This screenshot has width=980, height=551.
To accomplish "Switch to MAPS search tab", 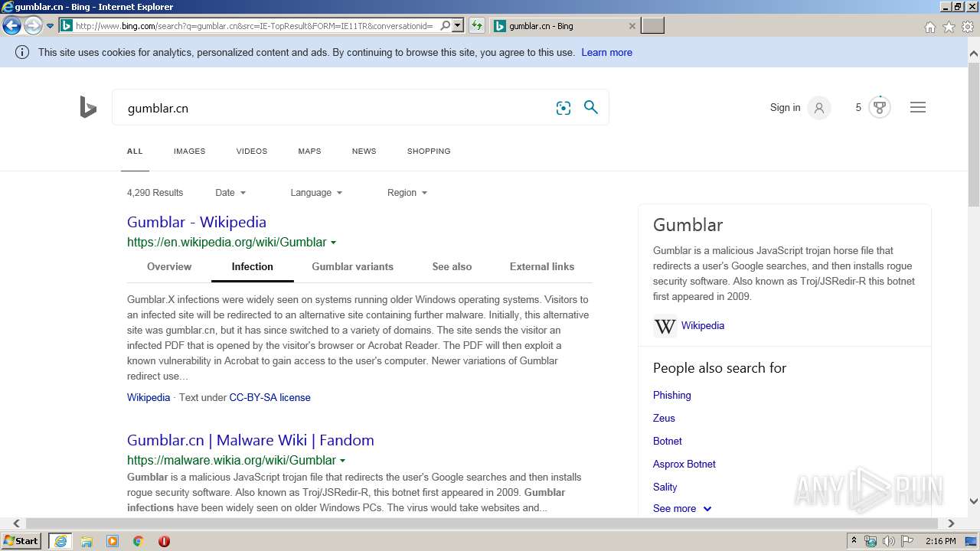I will [x=309, y=151].
